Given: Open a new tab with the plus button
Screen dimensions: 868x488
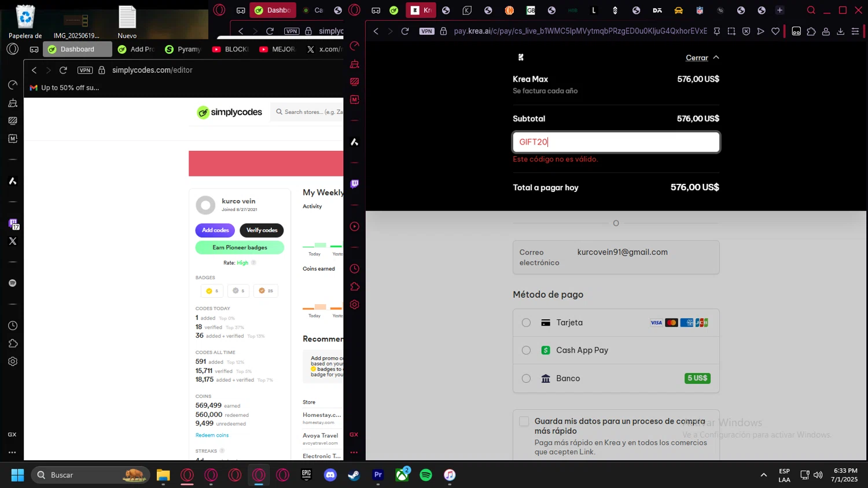Looking at the screenshot, I should pyautogui.click(x=779, y=10).
